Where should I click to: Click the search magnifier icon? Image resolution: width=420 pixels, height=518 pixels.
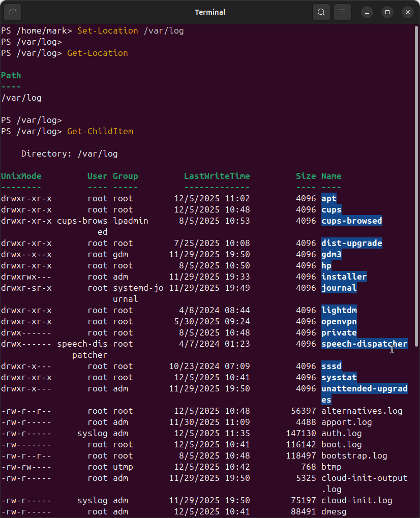point(321,12)
